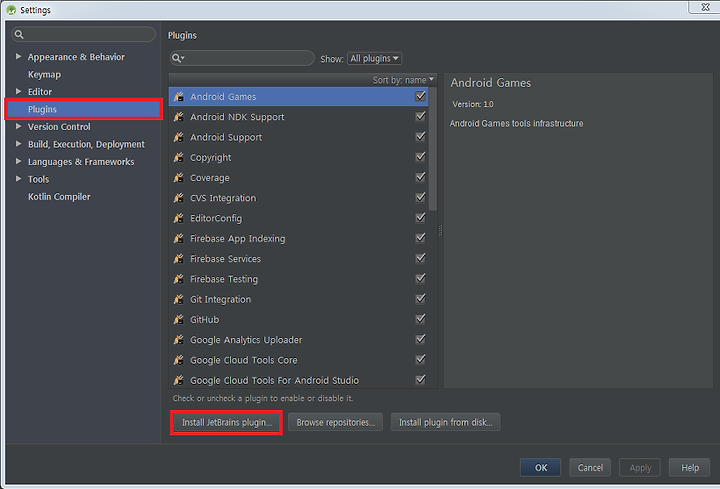Uncheck Google Cloud Tools For Android Studio
The height and width of the screenshot is (489, 720).
pyautogui.click(x=420, y=379)
